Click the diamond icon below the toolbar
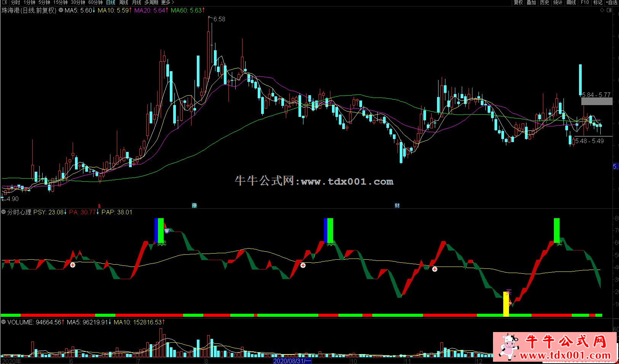619x364 pixels. 602,10
